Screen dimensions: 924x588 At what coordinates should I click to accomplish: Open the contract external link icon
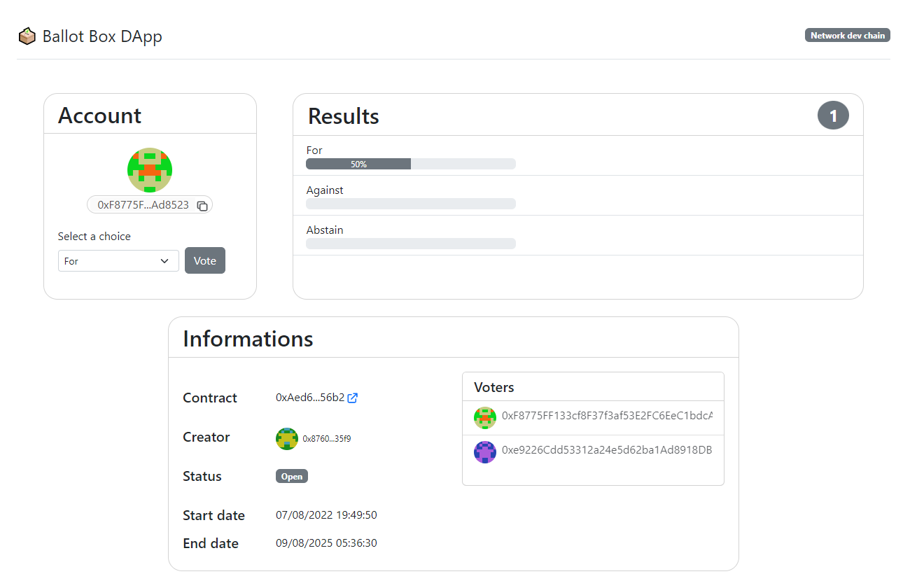353,398
